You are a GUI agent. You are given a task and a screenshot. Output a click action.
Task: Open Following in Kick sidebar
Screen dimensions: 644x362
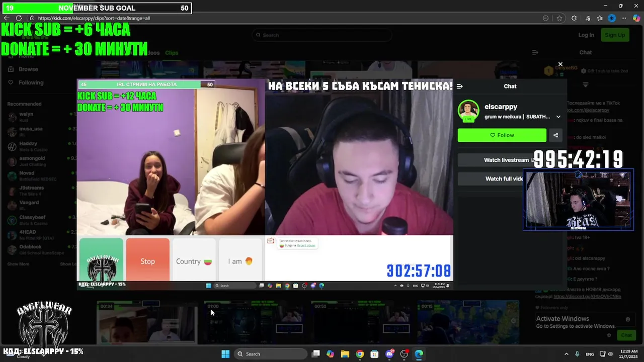31,83
